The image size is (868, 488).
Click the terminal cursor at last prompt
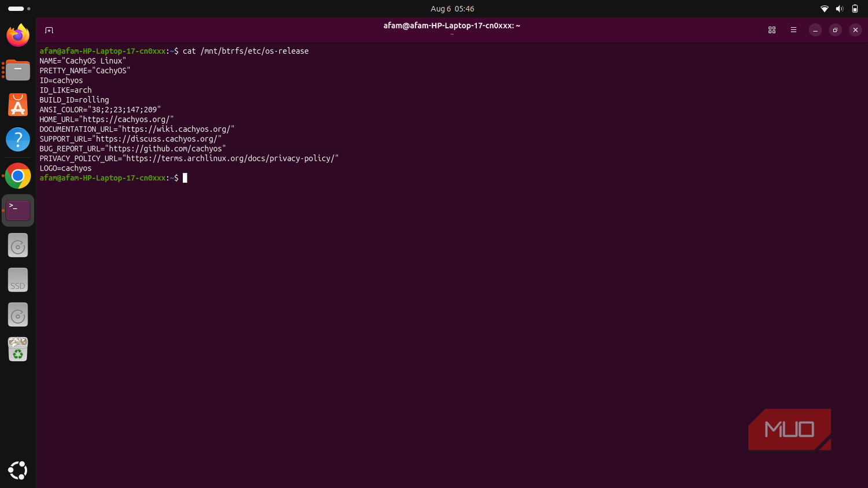185,178
